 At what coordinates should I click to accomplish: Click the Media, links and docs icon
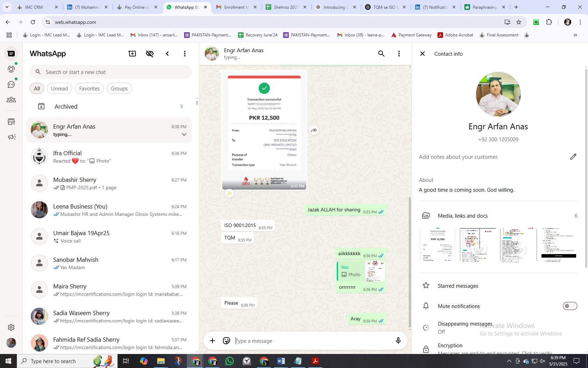point(426,216)
